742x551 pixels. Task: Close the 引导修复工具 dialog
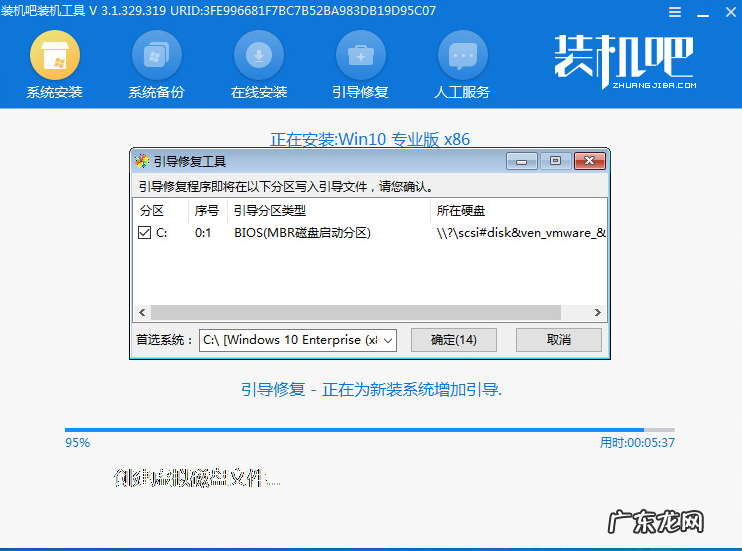tap(590, 161)
